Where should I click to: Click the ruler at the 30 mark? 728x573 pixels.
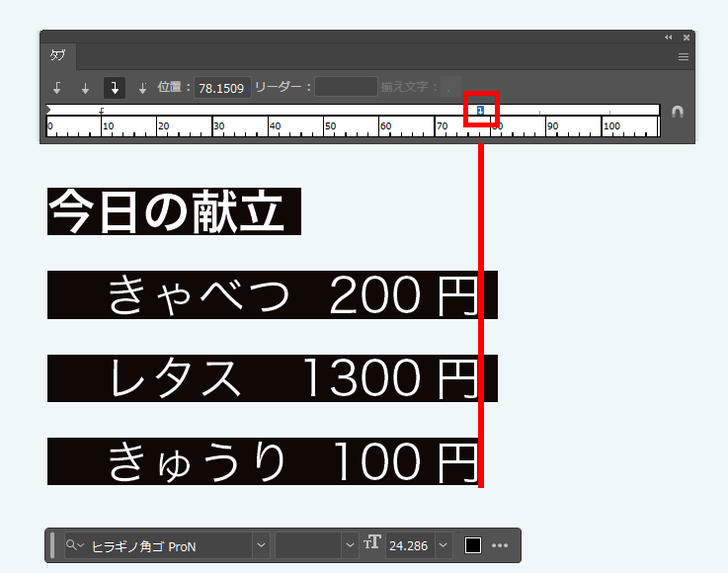click(x=218, y=126)
